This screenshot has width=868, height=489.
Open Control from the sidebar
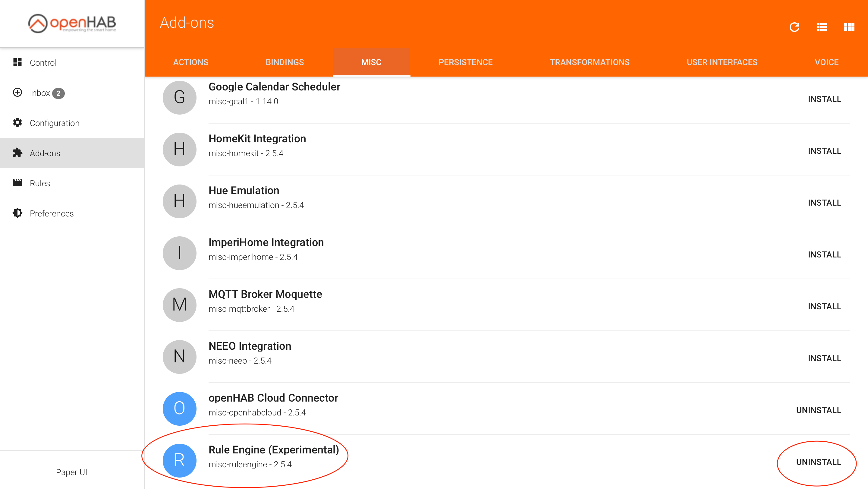click(x=43, y=63)
